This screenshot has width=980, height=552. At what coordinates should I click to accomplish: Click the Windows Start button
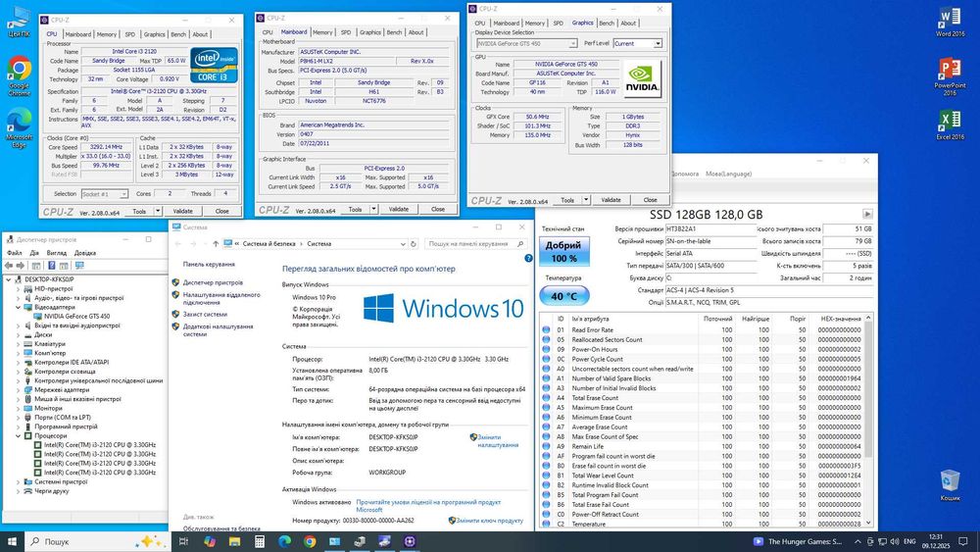(12, 541)
